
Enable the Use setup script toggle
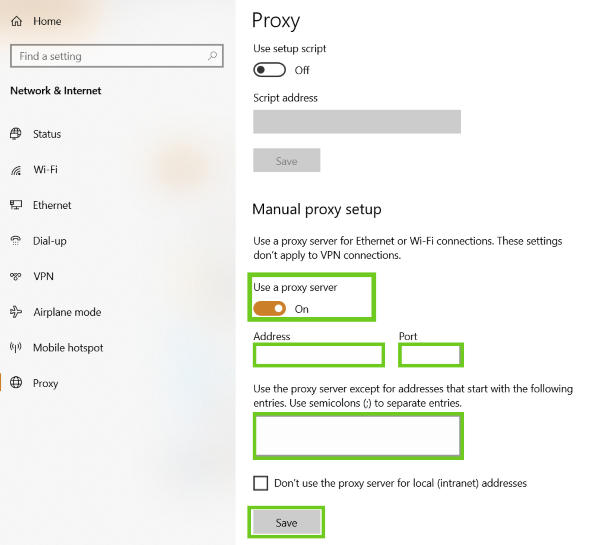[270, 70]
